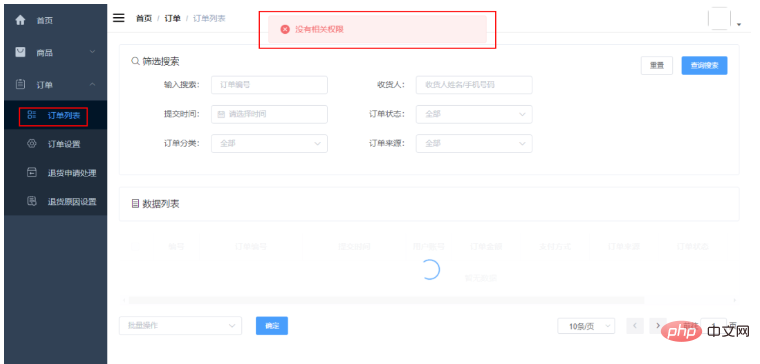Open the 订单来源 dropdown
The height and width of the screenshot is (364, 760).
pos(474,143)
